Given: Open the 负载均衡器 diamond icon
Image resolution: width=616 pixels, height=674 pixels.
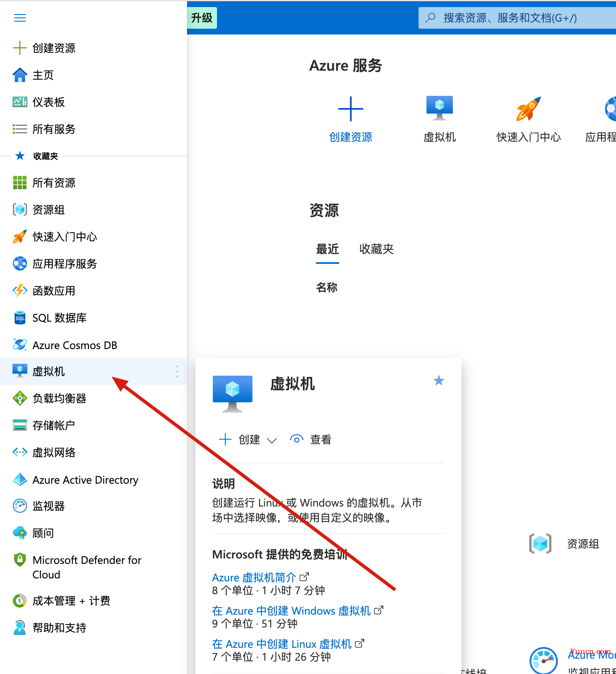Looking at the screenshot, I should click(x=20, y=398).
